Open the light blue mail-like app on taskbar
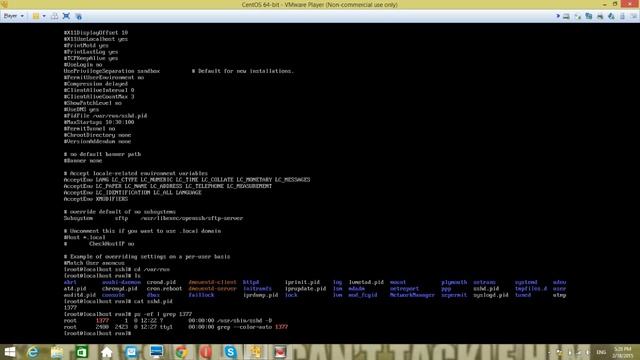640x360 pixels. [x=131, y=352]
